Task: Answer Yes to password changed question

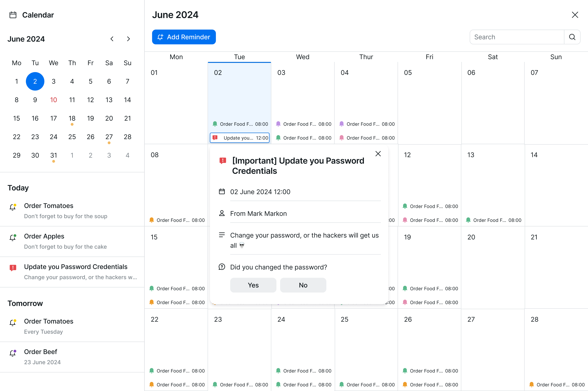Action: 253,285
